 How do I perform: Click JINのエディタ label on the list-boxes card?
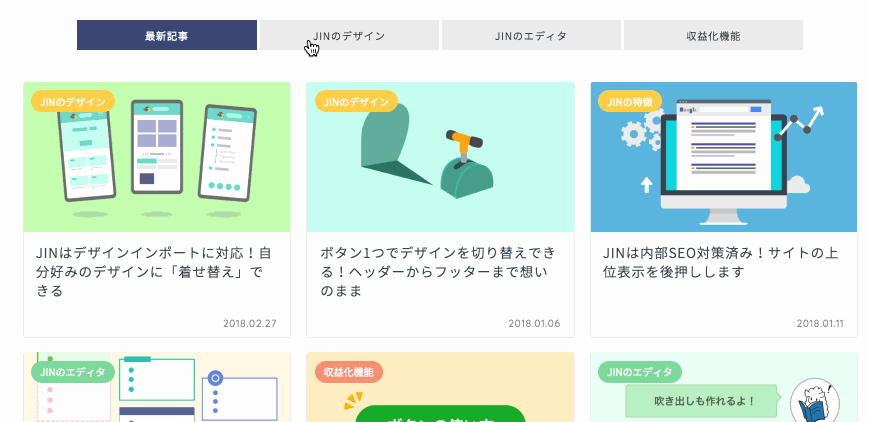click(73, 372)
